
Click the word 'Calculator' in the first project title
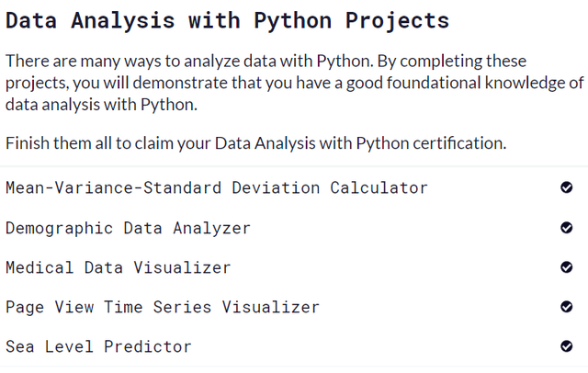click(x=379, y=187)
